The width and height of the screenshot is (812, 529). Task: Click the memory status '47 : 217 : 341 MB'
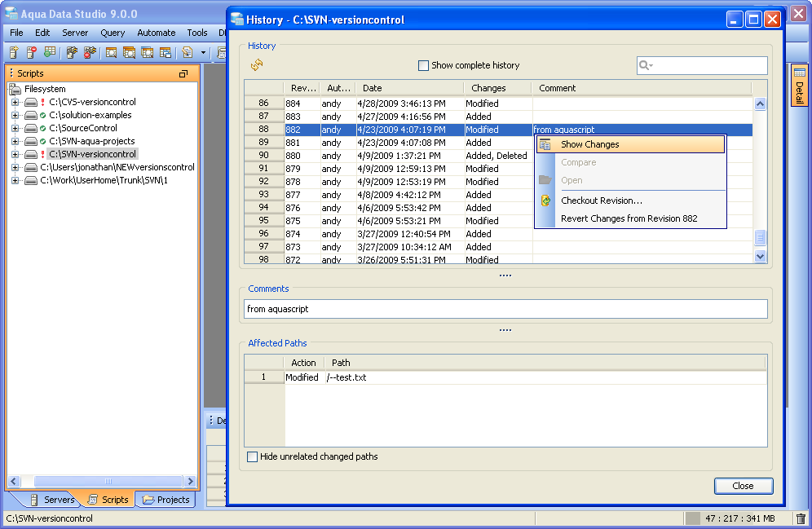point(740,518)
